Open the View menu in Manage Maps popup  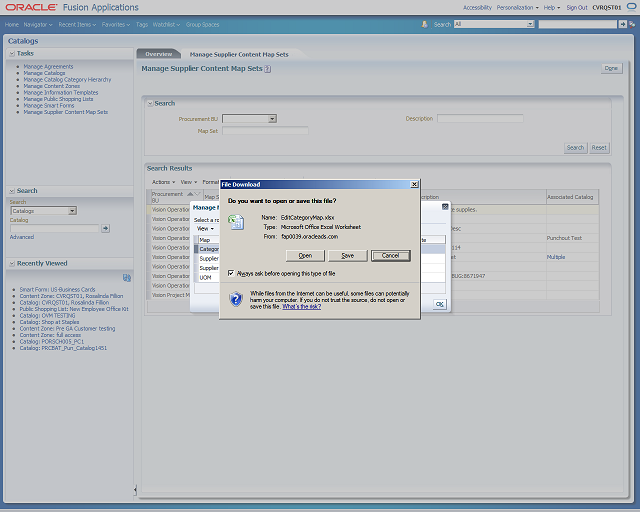tap(205, 229)
